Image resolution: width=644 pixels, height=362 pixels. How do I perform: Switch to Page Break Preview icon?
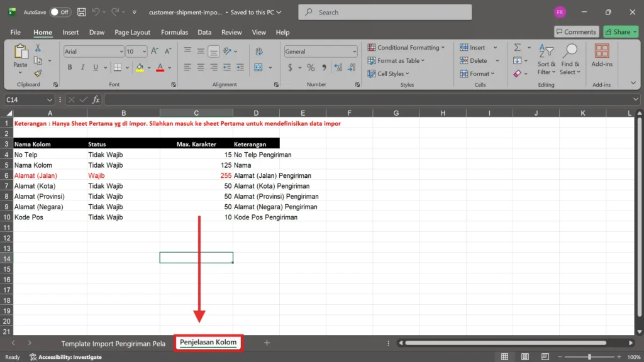coord(545,357)
